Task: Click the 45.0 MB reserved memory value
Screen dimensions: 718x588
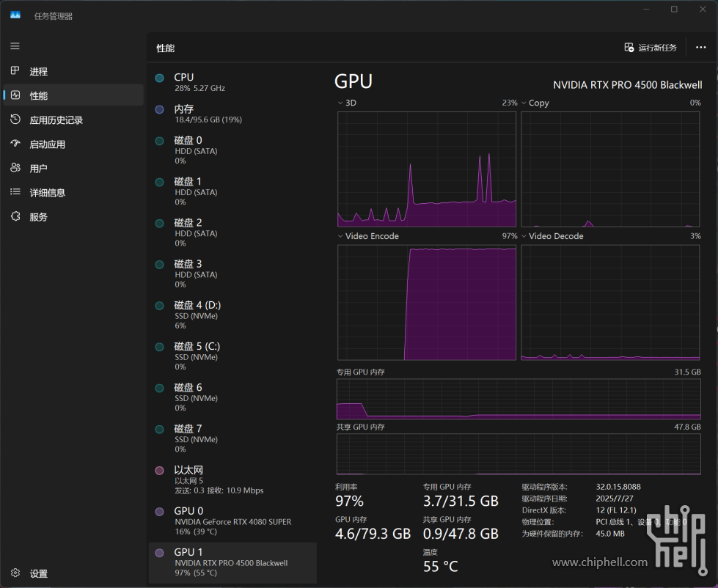Action: click(610, 534)
